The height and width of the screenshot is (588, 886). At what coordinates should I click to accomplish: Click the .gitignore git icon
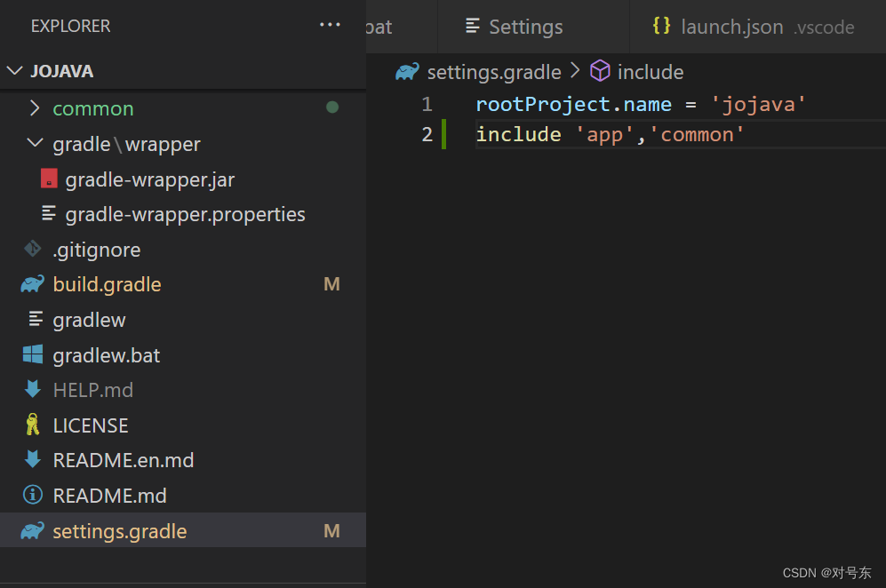33,250
